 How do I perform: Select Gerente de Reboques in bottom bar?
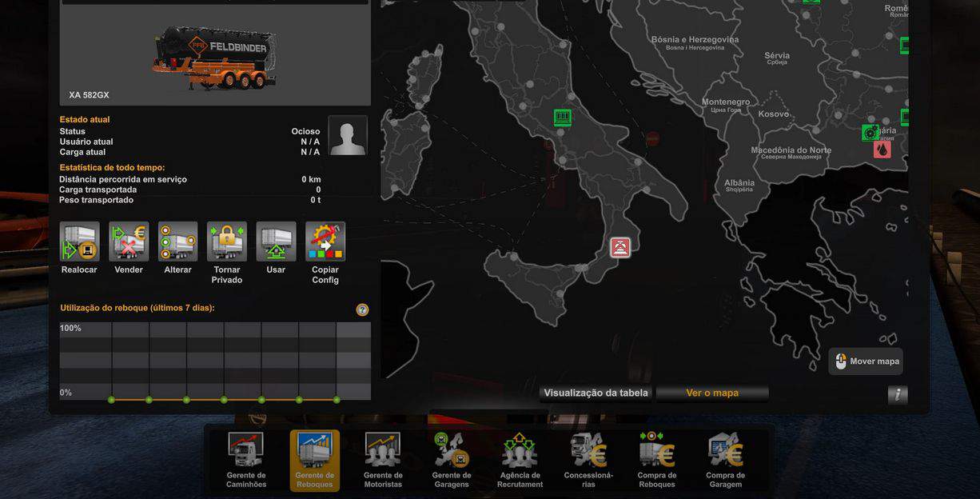point(315,460)
